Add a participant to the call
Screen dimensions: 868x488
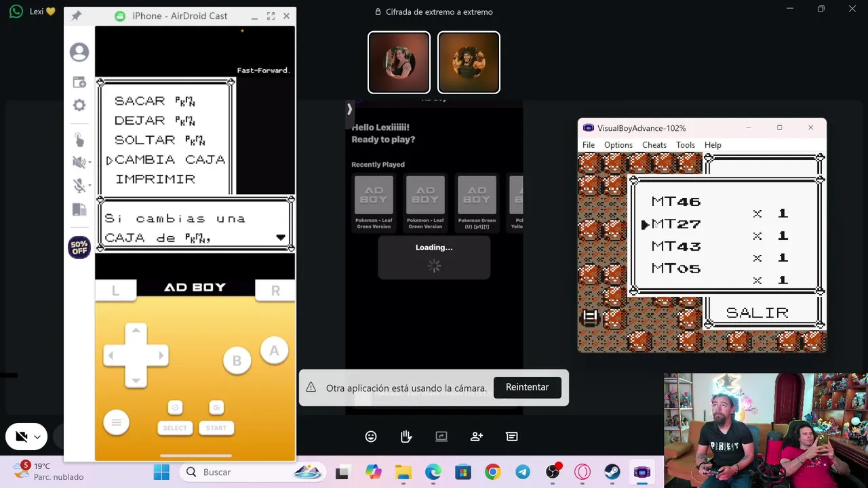pos(477,436)
